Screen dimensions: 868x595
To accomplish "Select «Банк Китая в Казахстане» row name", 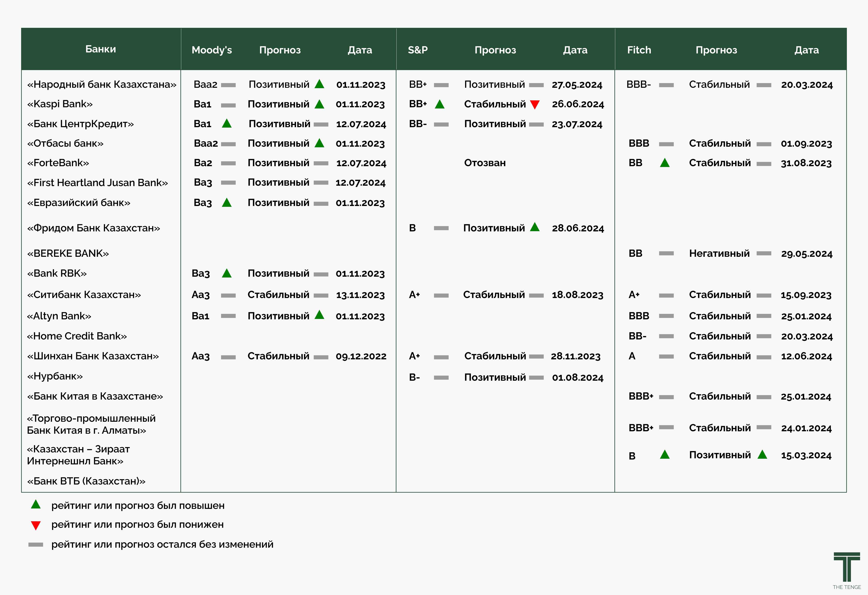I will click(x=95, y=396).
